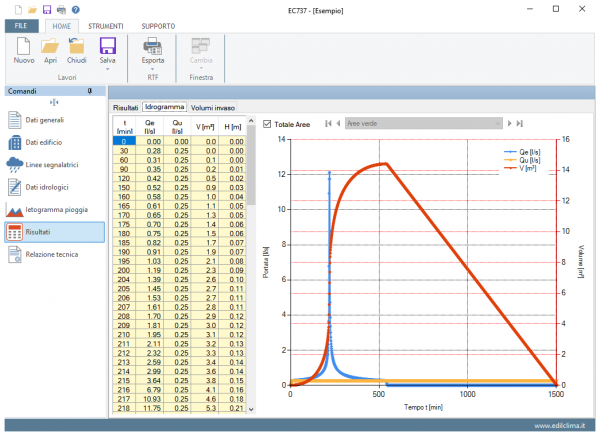Open Dati generali from the Comandi panel
The width and height of the screenshot is (600, 436).
coord(55,120)
